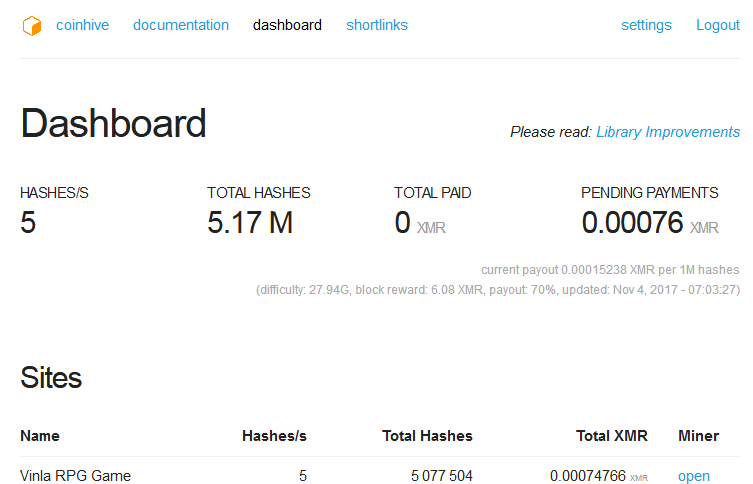The image size is (753, 484).
Task: Open the settings page
Action: pos(646,25)
